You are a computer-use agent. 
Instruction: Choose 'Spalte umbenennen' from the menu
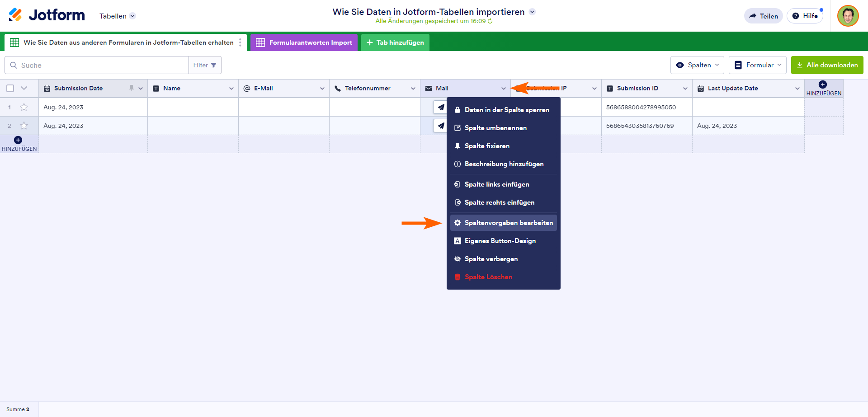[x=504, y=128]
